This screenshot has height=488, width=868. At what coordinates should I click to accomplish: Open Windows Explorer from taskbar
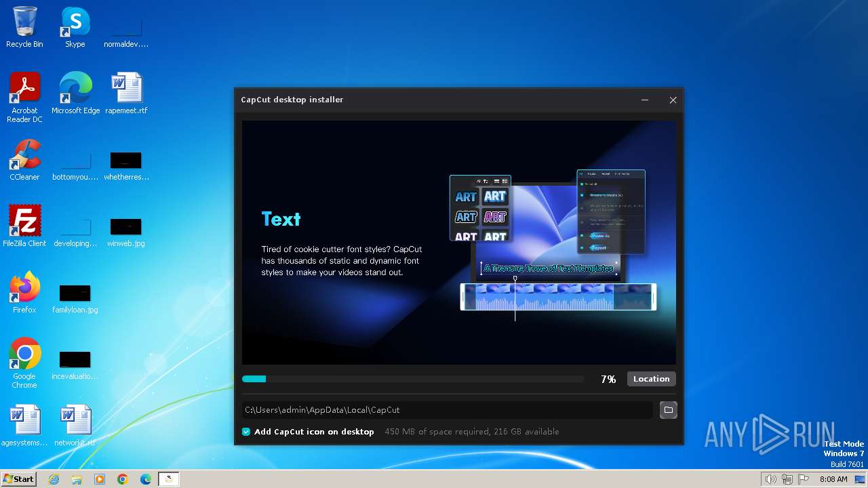77,479
